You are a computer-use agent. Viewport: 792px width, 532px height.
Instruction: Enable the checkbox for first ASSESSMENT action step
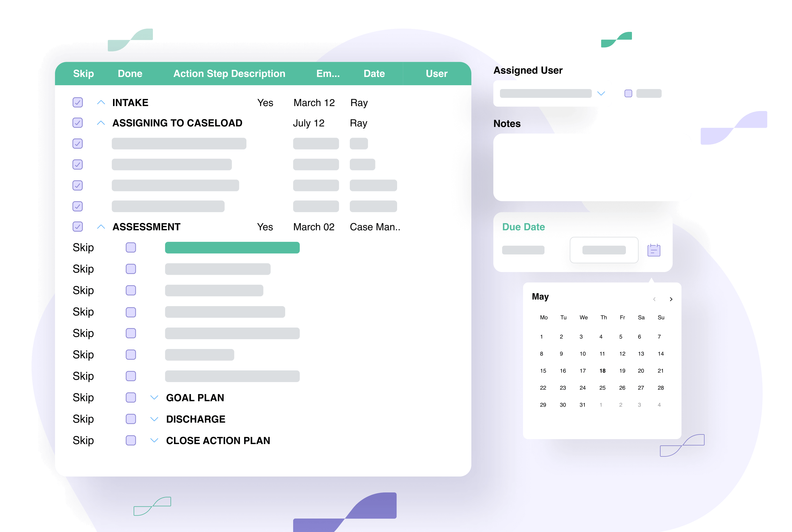(131, 248)
